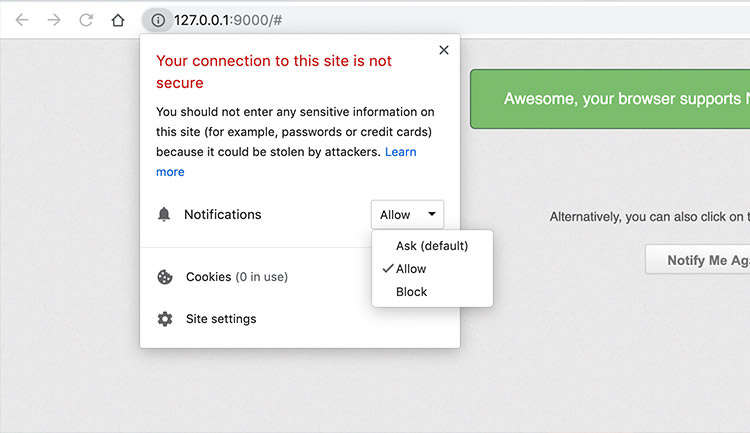This screenshot has height=433, width=750.
Task: Click the Notifications label text
Action: pos(223,214)
